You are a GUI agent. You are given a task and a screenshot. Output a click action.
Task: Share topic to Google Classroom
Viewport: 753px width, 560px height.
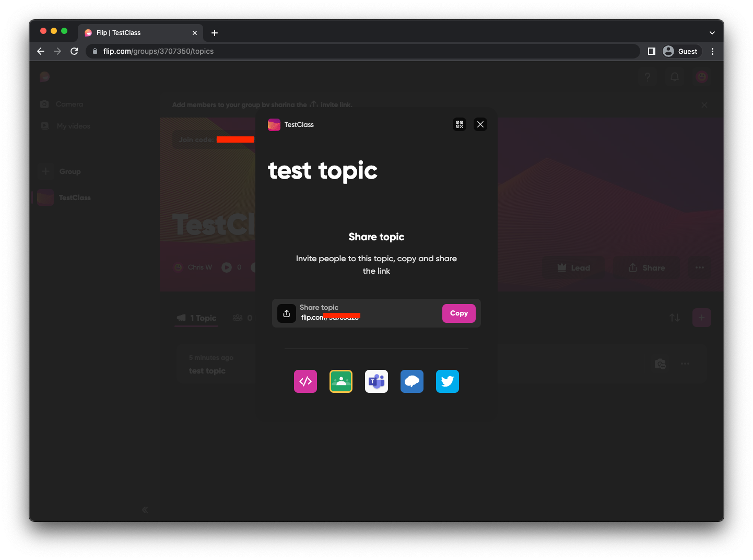[x=341, y=381]
